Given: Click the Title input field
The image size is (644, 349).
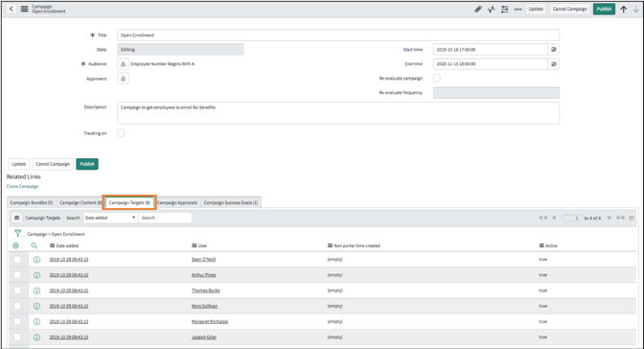Looking at the screenshot, I should tap(338, 35).
